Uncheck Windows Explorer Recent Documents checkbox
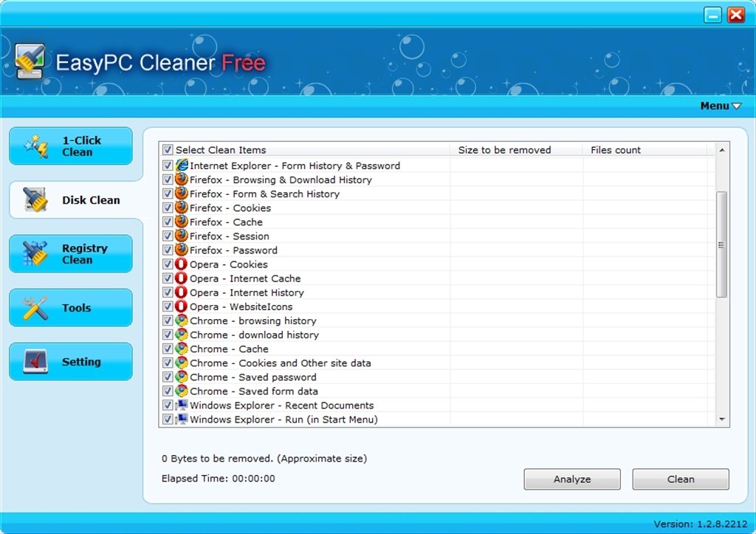Viewport: 756px width, 534px height. point(168,405)
